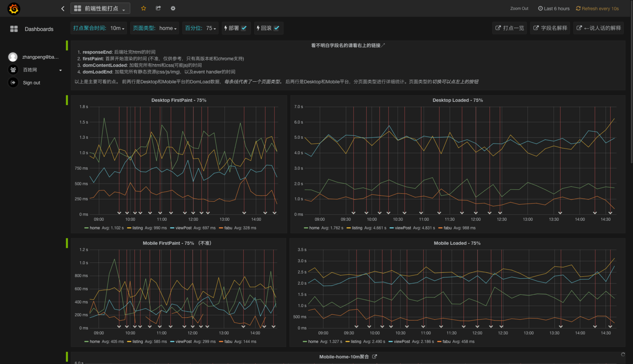This screenshot has width=633, height=364.
Task: Open the 前端性能打点 dashboard picker
Action: [100, 8]
